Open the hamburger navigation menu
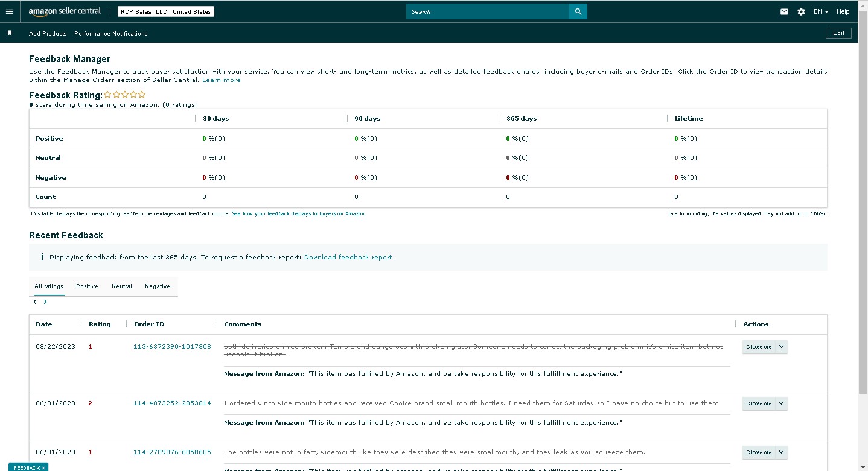This screenshot has width=868, height=471. click(x=9, y=11)
